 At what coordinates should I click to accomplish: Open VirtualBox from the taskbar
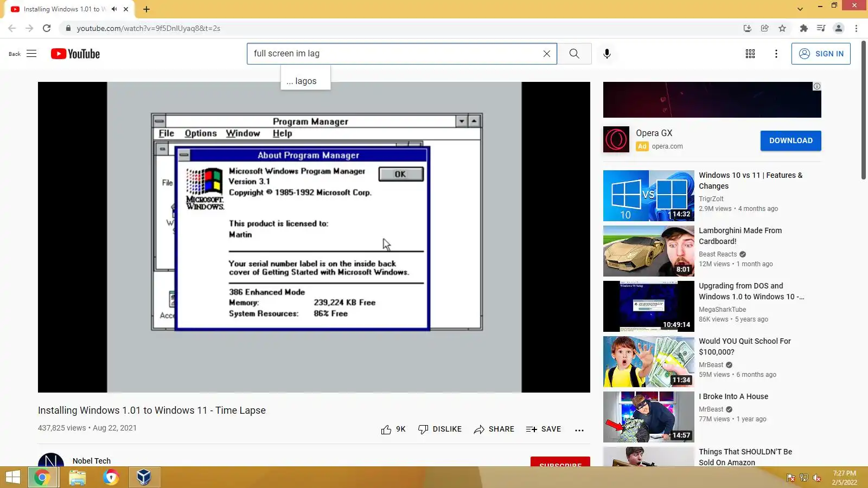tap(144, 477)
